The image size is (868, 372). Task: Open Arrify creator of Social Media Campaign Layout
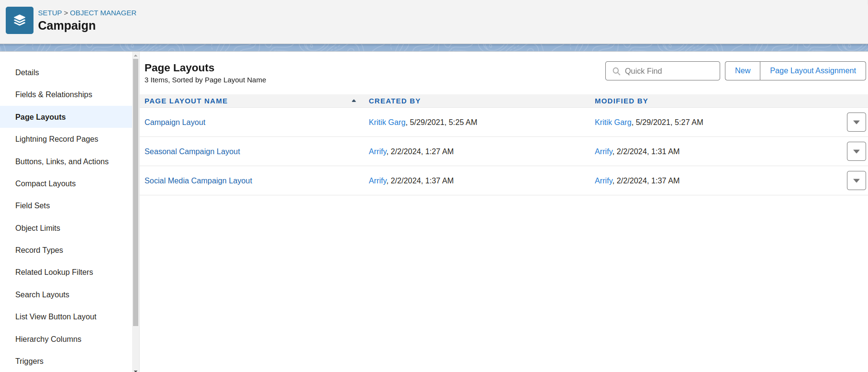click(378, 180)
